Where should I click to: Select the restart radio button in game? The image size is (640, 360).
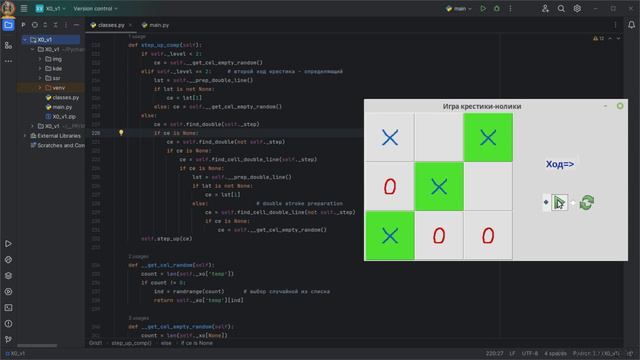pos(573,202)
